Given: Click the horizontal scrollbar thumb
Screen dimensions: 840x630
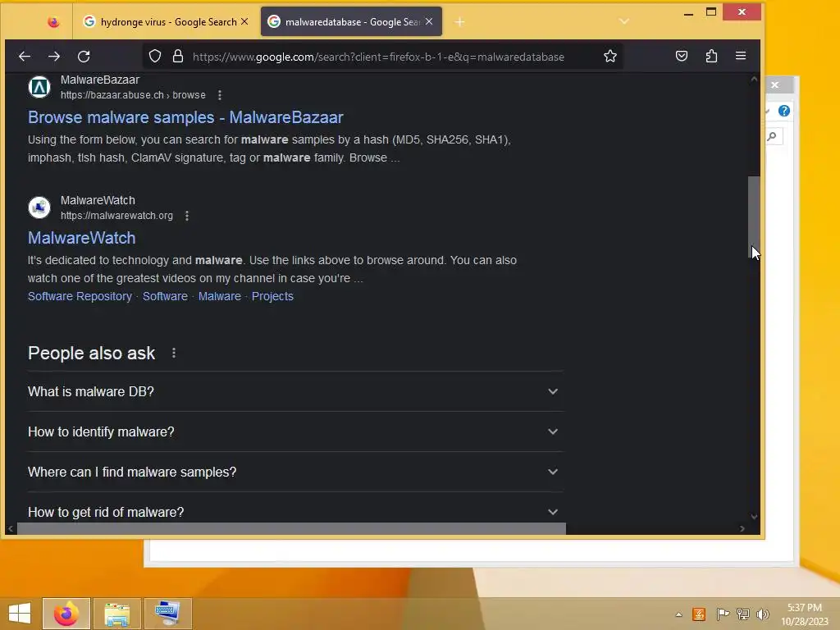Looking at the screenshot, I should point(291,529).
